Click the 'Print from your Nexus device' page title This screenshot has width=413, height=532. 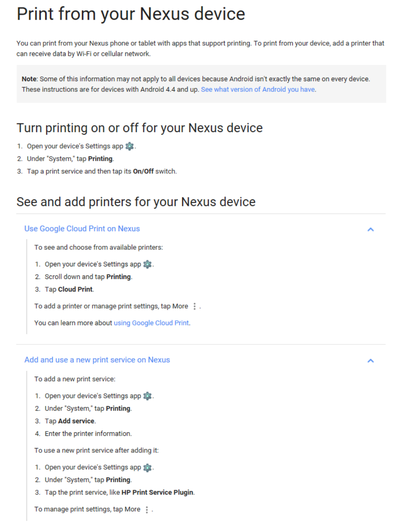pyautogui.click(x=131, y=14)
